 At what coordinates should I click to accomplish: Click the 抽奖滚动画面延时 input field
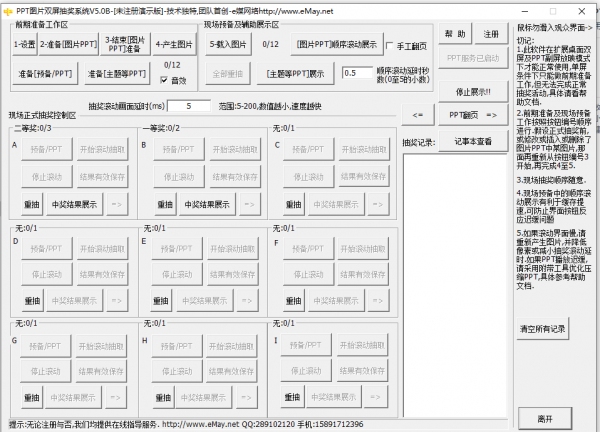189,106
